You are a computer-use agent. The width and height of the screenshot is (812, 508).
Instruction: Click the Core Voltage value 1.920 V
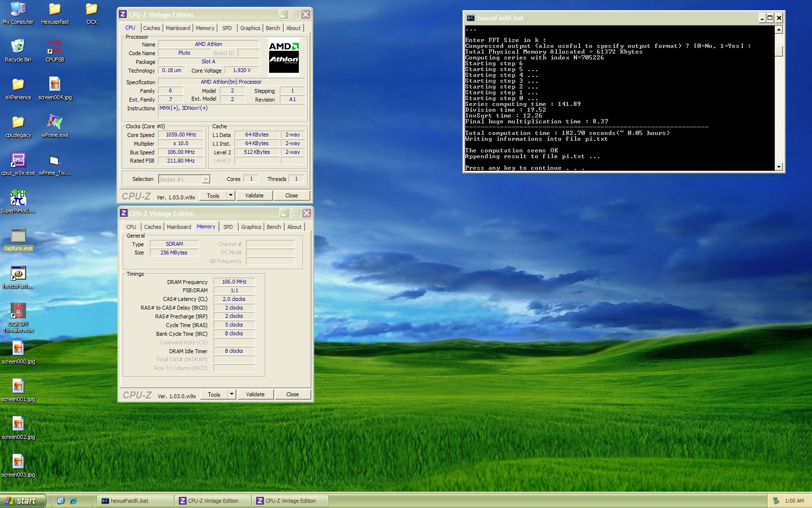pyautogui.click(x=242, y=70)
